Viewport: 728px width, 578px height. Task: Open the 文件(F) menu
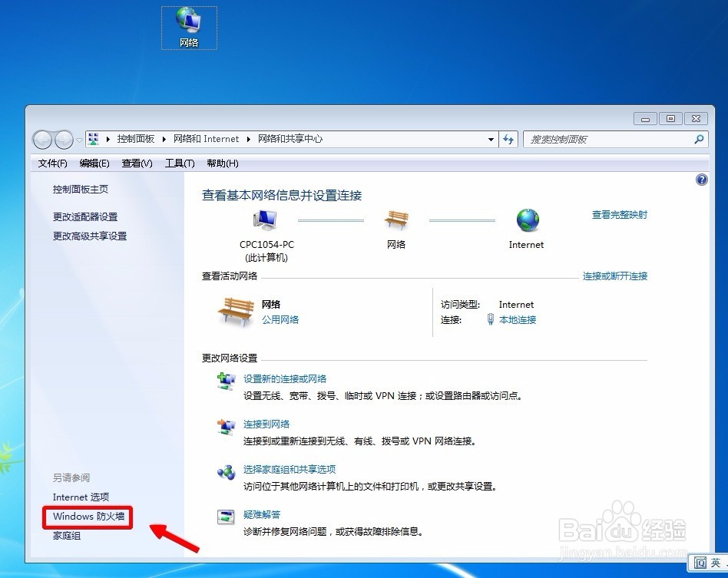[x=52, y=163]
